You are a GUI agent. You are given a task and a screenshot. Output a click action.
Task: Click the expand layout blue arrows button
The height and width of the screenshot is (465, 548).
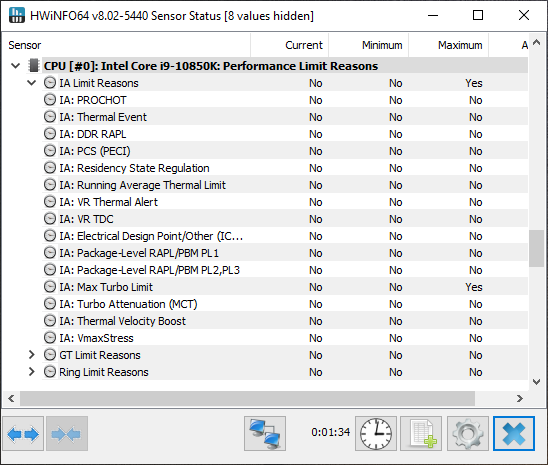(23, 434)
